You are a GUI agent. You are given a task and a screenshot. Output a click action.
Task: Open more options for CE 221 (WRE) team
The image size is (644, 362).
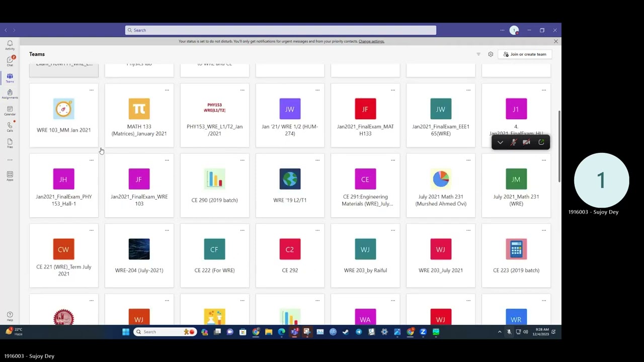point(91,230)
